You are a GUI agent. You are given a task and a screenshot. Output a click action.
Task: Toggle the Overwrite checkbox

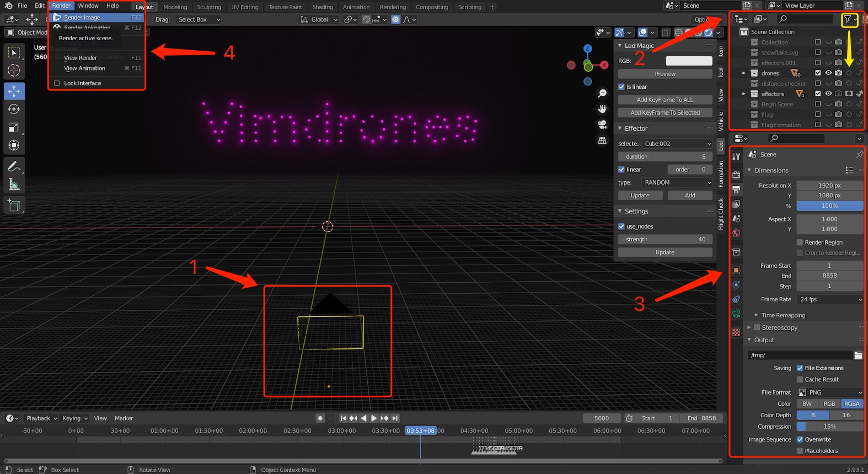coord(800,440)
